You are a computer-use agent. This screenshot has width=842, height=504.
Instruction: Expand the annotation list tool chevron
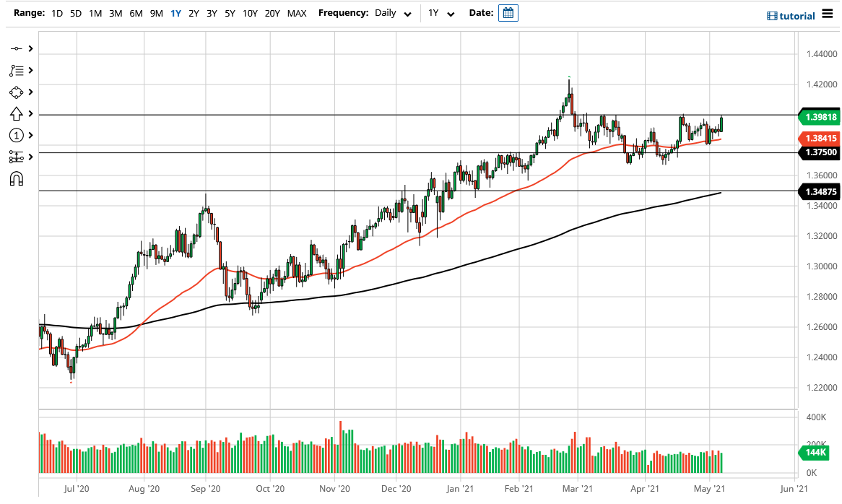coord(30,70)
